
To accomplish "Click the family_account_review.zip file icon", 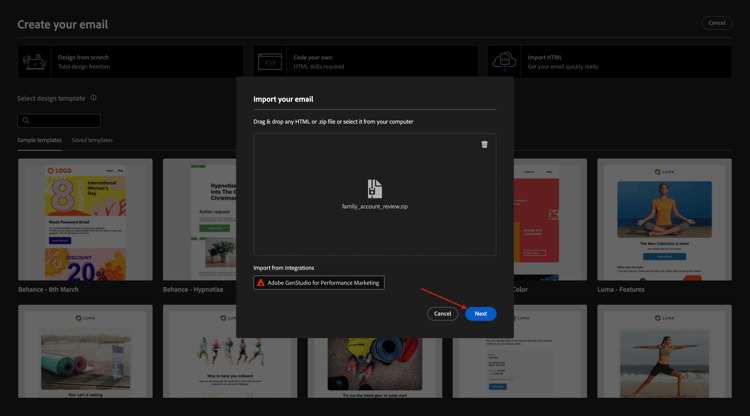I will (x=375, y=189).
